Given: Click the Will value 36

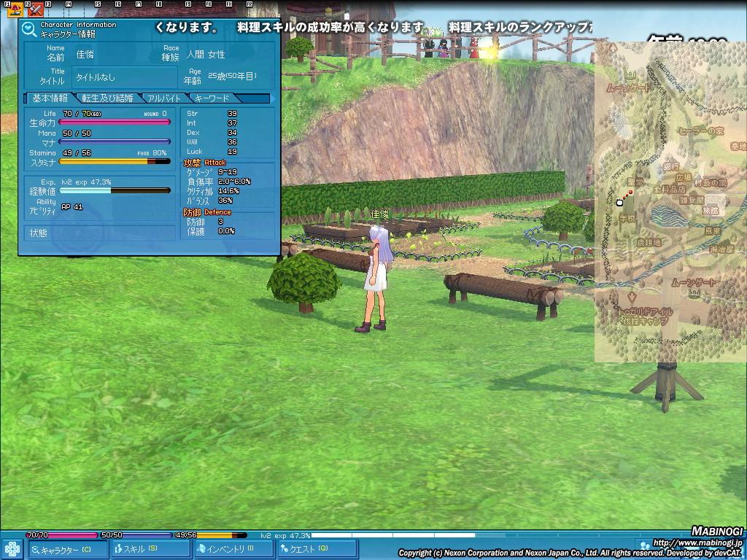Looking at the screenshot, I should (x=232, y=142).
